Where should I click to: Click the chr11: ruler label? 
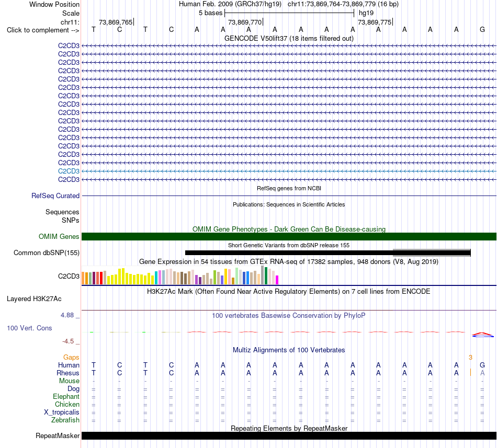click(70, 22)
